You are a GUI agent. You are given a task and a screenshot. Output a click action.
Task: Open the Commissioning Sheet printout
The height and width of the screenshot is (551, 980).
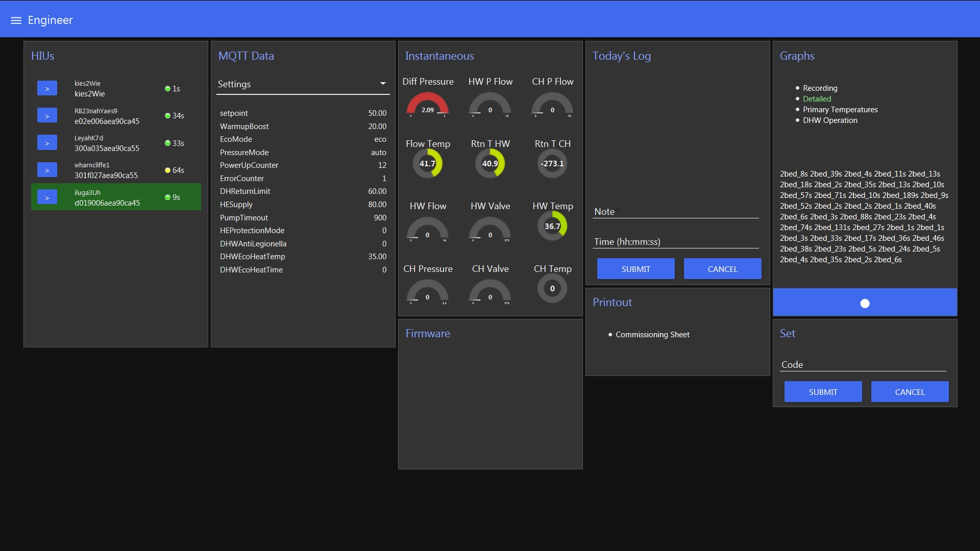tap(652, 334)
